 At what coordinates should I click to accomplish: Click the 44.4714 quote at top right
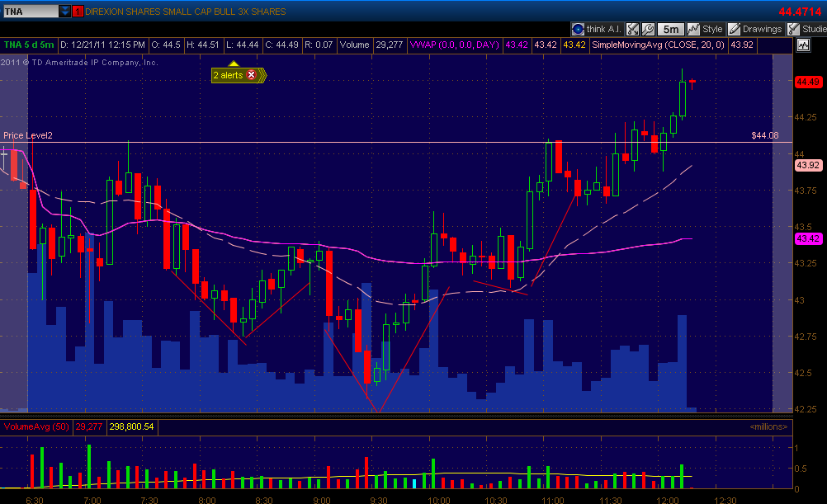coord(800,12)
